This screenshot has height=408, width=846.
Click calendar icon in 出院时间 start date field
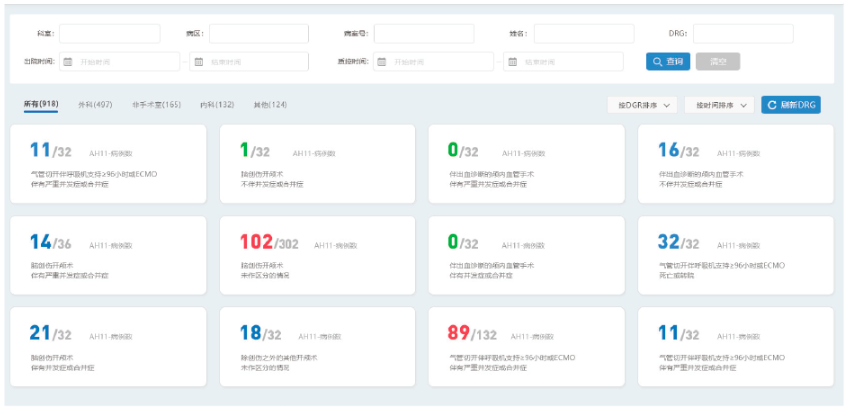(x=68, y=62)
